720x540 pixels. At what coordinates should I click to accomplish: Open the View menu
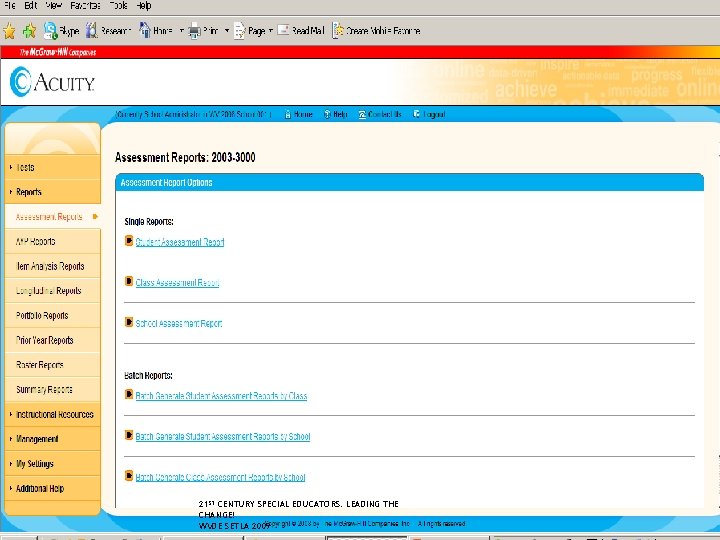coord(54,6)
